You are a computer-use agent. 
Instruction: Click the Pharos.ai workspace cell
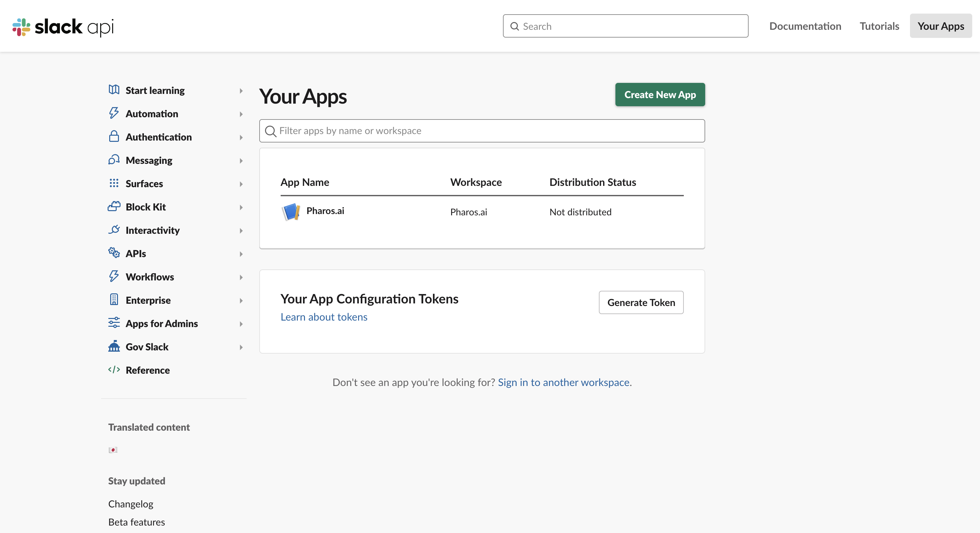(x=468, y=212)
